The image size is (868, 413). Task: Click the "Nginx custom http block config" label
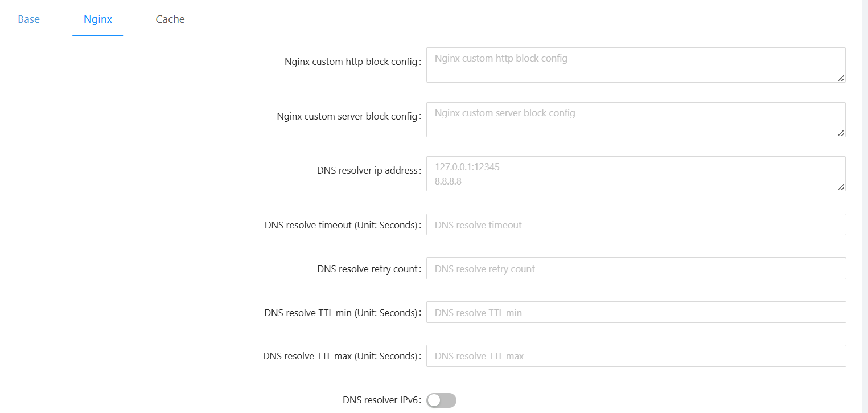[x=351, y=62]
